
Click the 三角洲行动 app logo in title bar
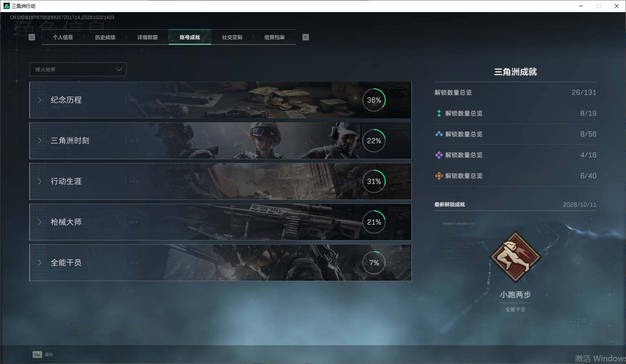click(x=6, y=6)
